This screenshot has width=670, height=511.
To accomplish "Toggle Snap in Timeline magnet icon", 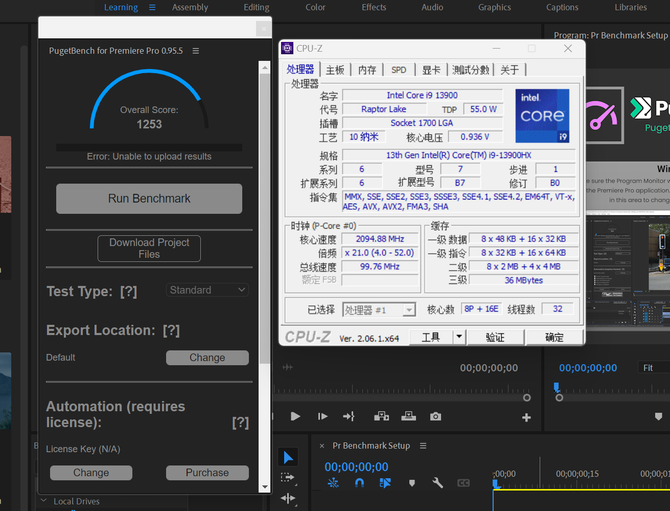I will tap(359, 483).
